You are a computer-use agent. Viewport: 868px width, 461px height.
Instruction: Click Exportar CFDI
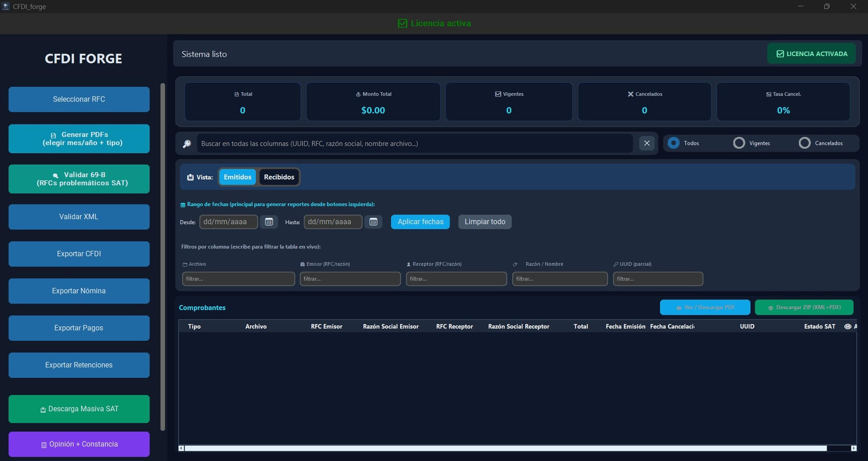pyautogui.click(x=79, y=254)
